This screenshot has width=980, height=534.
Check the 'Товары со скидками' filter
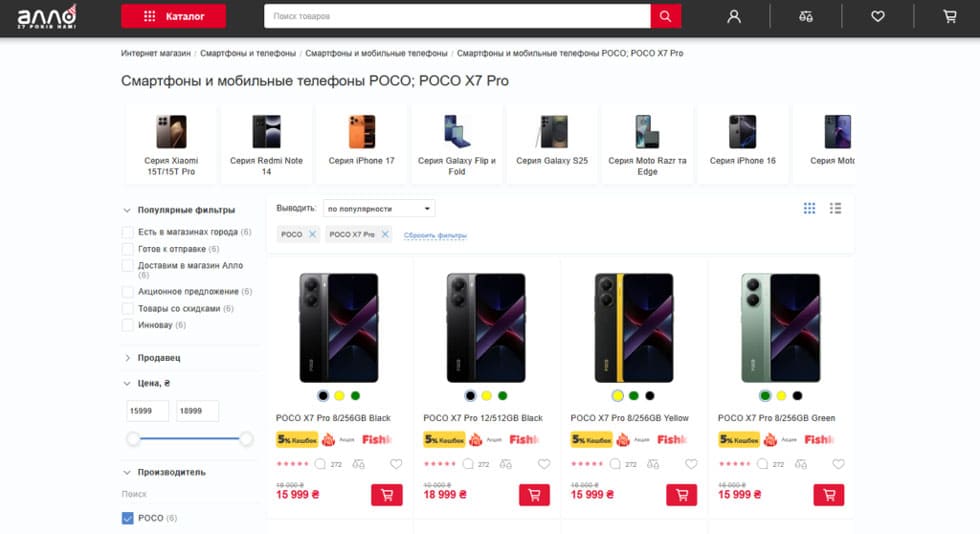coord(128,309)
